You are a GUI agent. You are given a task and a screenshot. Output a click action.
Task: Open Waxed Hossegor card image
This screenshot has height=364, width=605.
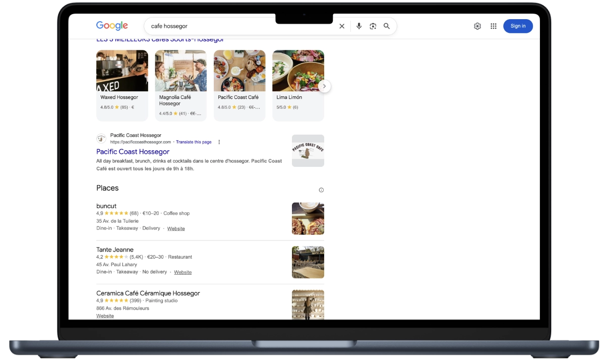pos(122,71)
